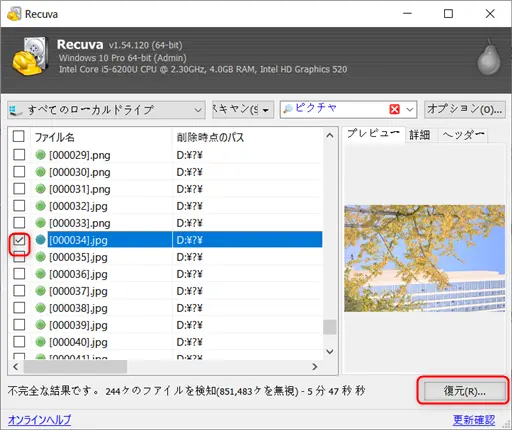Viewport: 512px width, 430px height.
Task: Click the green status dot for [000038].jpg
Action: [x=40, y=308]
